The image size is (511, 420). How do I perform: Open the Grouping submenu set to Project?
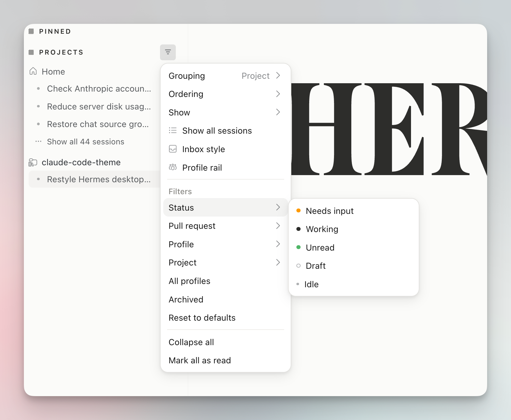226,76
